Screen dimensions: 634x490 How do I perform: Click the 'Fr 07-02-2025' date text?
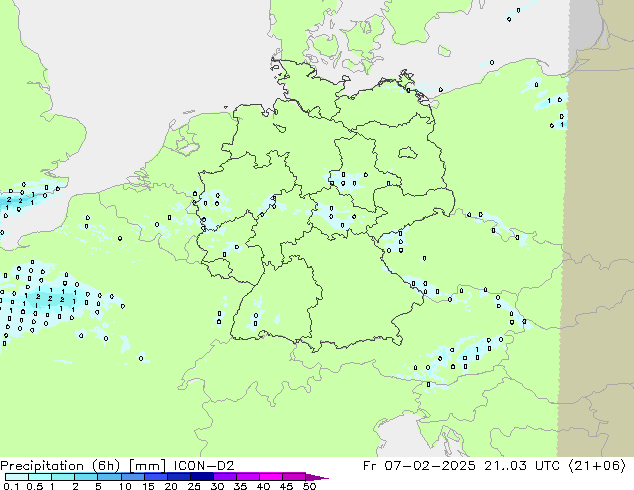coord(419,465)
